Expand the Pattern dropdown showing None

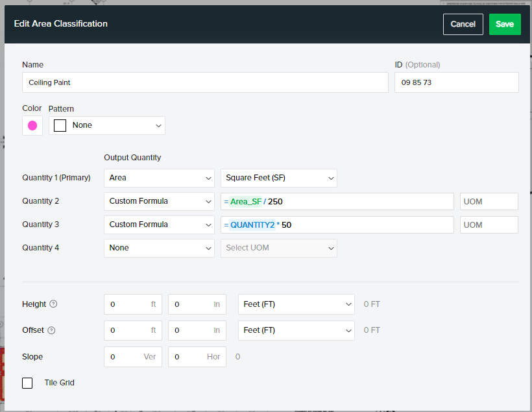[x=108, y=125]
